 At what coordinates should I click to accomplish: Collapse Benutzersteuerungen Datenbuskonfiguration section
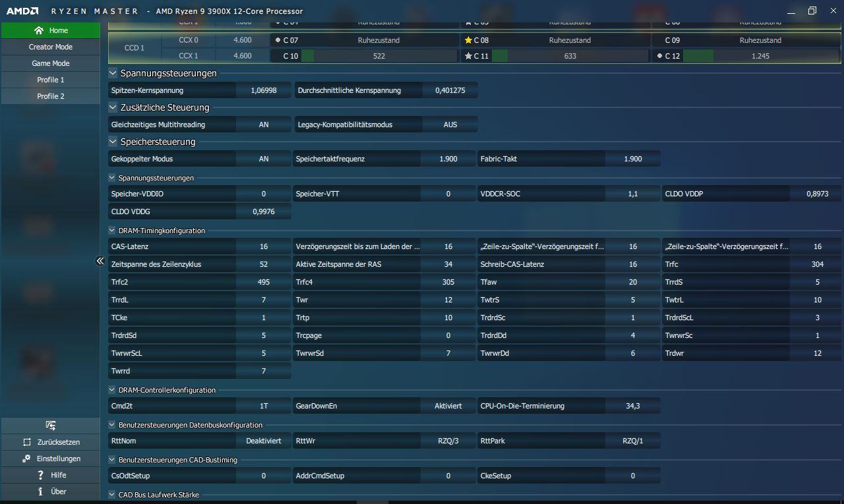tap(112, 425)
